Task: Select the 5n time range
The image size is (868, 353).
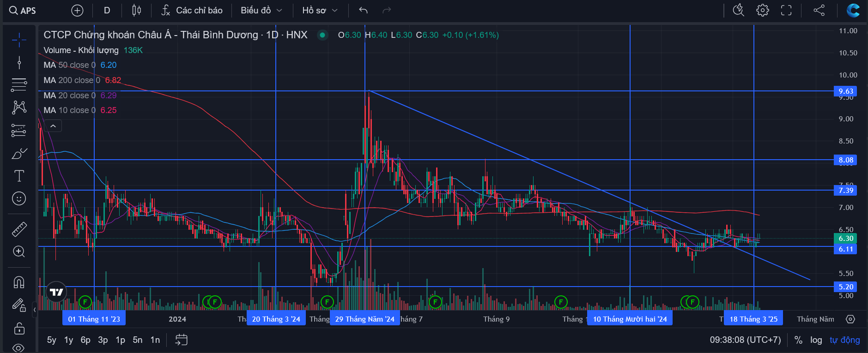Action: pyautogui.click(x=138, y=340)
